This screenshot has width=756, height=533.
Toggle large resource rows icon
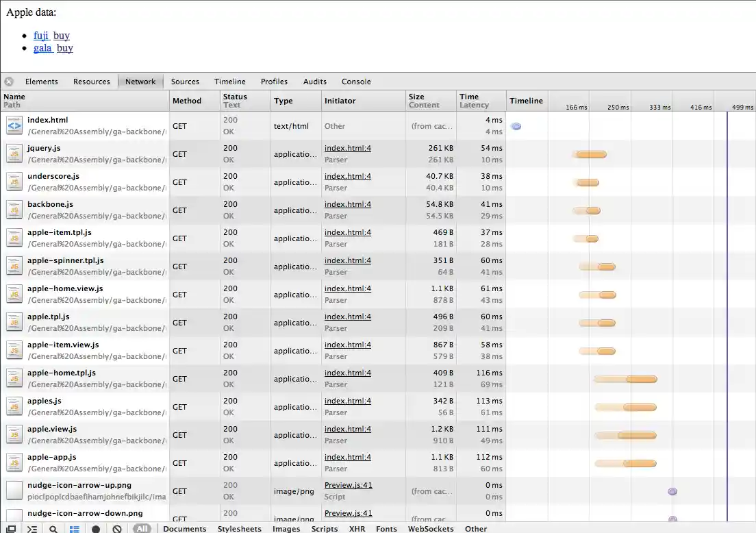tap(75, 528)
